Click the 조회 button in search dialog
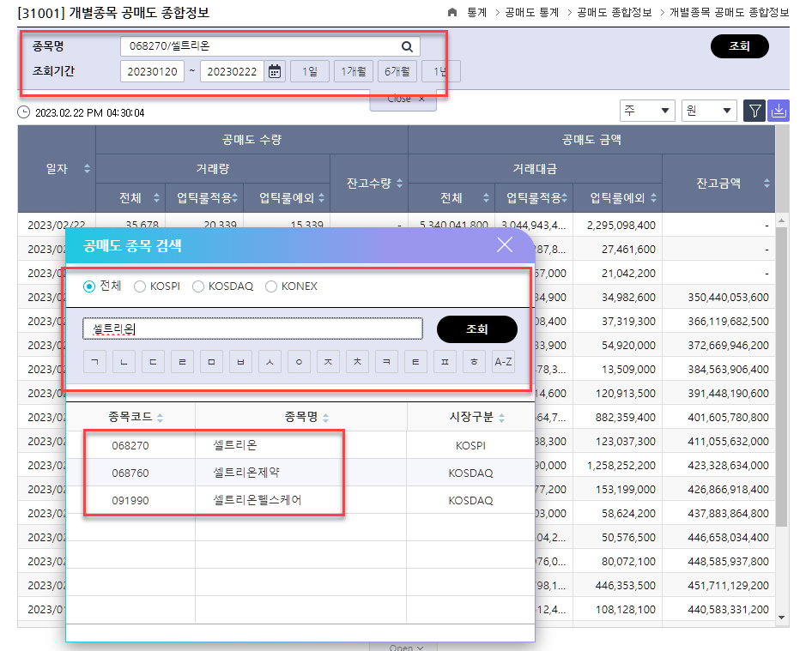 (x=476, y=329)
